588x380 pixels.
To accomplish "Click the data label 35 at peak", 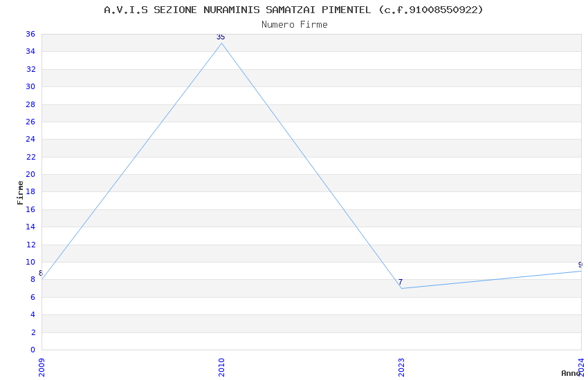I will pyautogui.click(x=221, y=37).
